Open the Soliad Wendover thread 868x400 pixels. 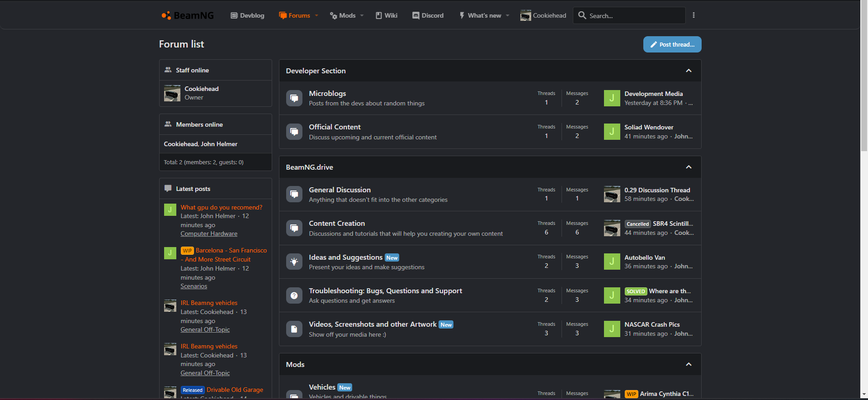[x=649, y=127]
